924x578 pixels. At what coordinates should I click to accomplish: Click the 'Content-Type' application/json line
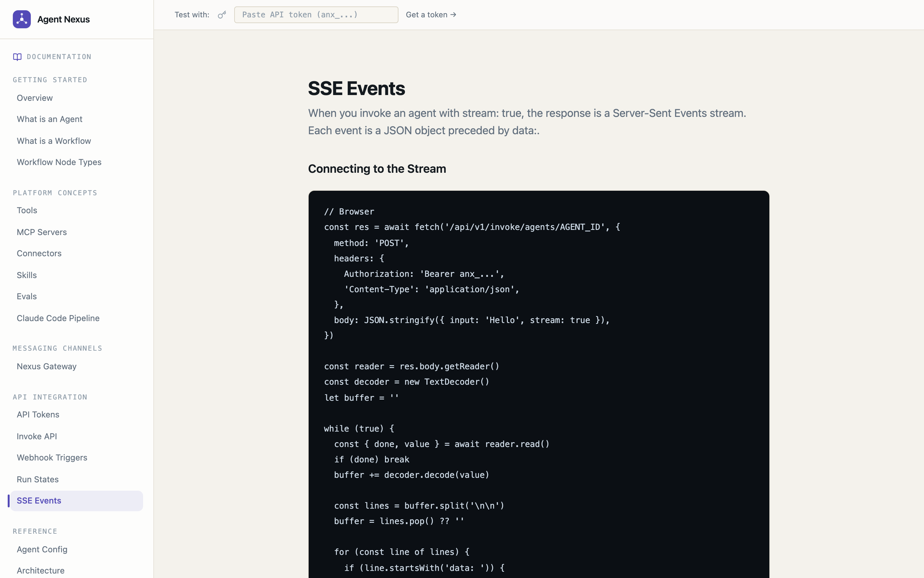tap(432, 289)
